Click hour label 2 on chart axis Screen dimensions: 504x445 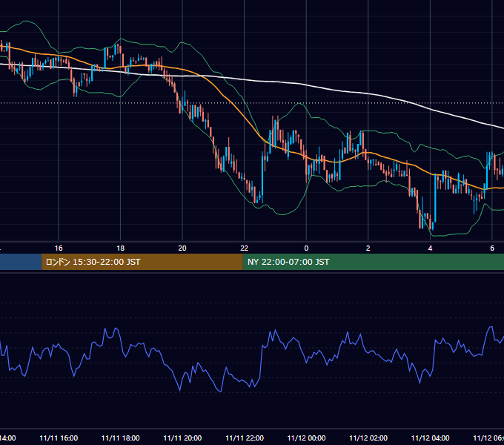(x=368, y=248)
